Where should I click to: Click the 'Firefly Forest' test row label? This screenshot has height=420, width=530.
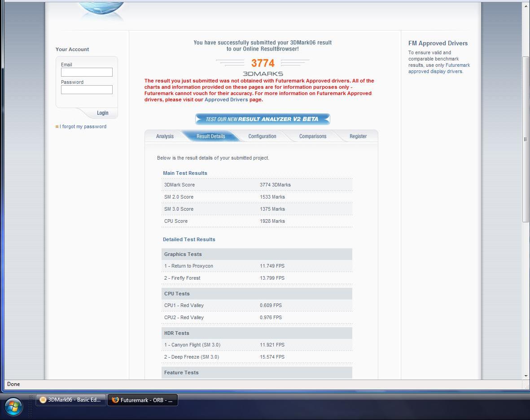click(182, 278)
